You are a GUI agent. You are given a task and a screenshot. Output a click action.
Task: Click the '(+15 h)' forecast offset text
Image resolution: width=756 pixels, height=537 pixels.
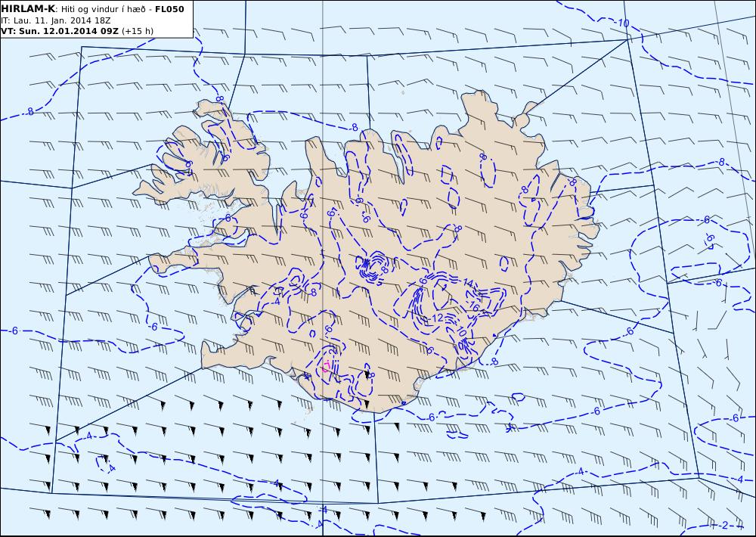(138, 31)
